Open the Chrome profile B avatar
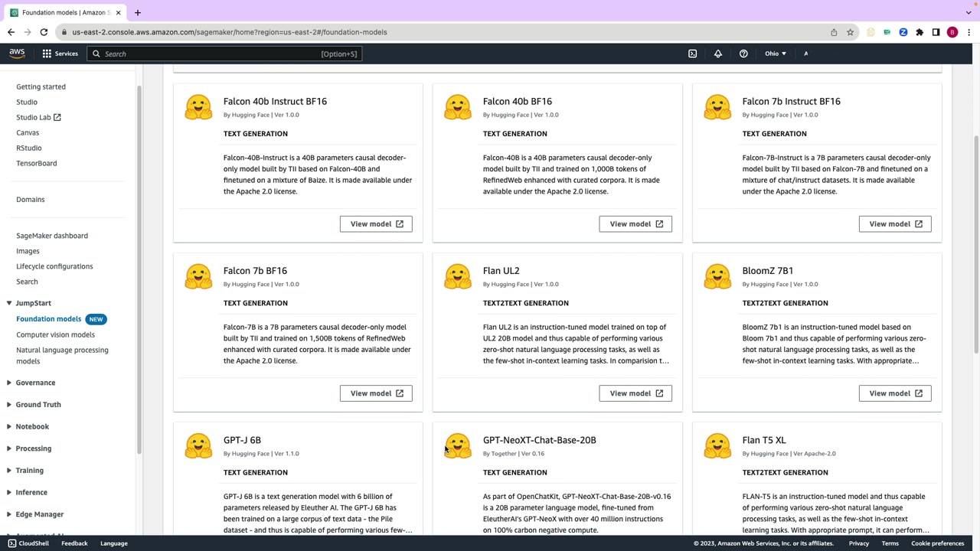This screenshot has width=980, height=551. (952, 32)
